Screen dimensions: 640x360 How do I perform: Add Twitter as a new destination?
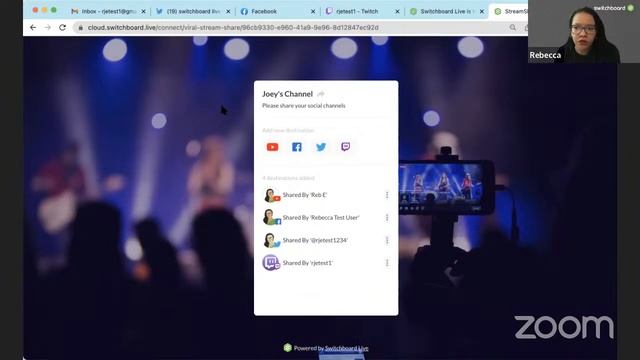coord(321,147)
